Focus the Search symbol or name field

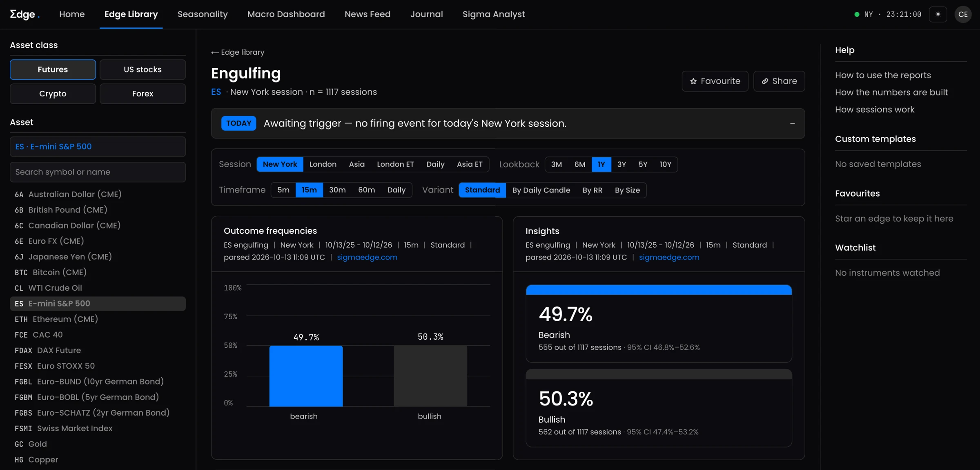click(x=98, y=172)
